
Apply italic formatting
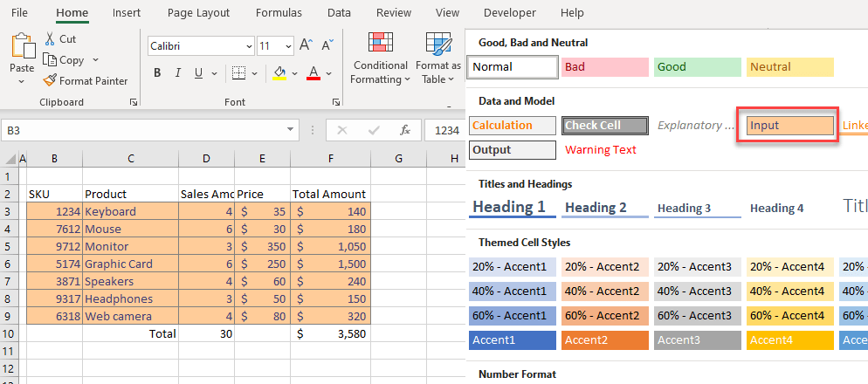tap(177, 73)
